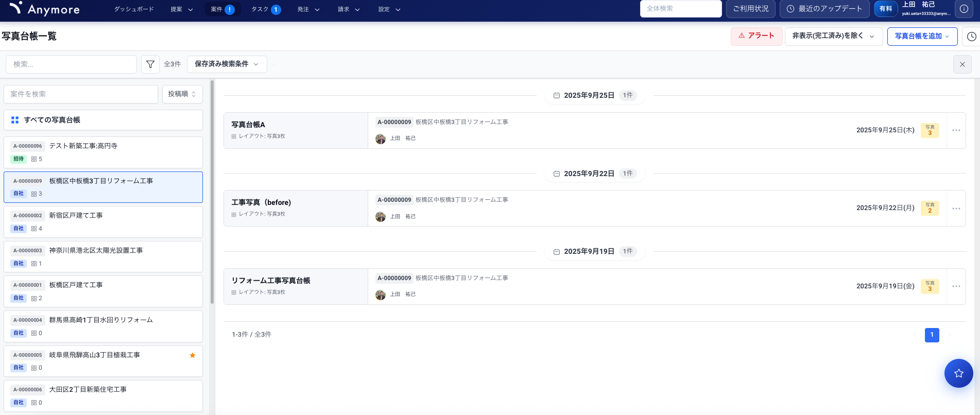Change sort order via 投稿順 dropdown

point(182,94)
